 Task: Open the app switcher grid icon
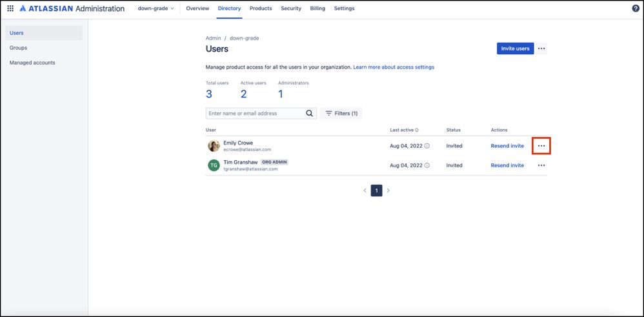click(10, 8)
